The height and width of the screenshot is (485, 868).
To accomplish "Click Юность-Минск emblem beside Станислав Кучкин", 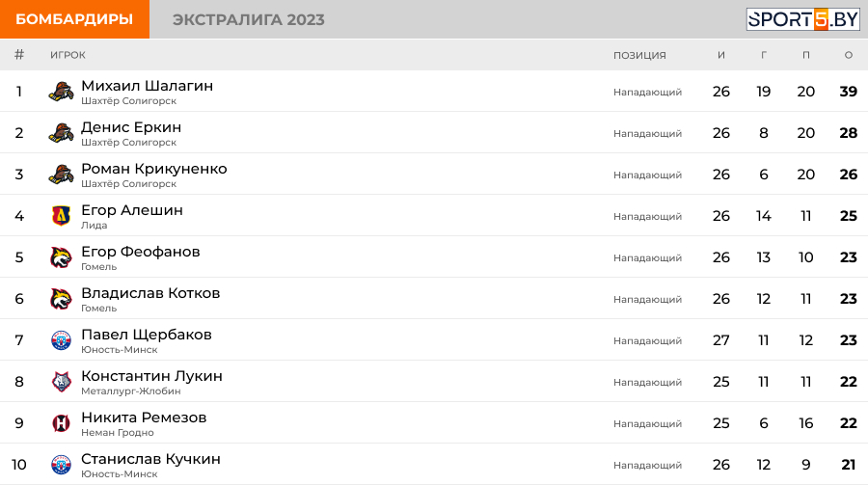I will (61, 465).
